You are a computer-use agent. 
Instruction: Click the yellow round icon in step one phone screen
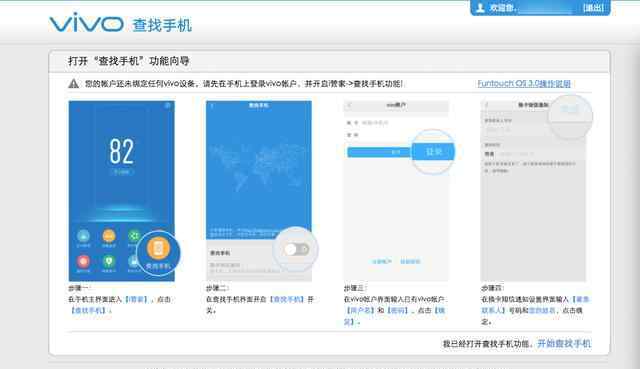[109, 236]
